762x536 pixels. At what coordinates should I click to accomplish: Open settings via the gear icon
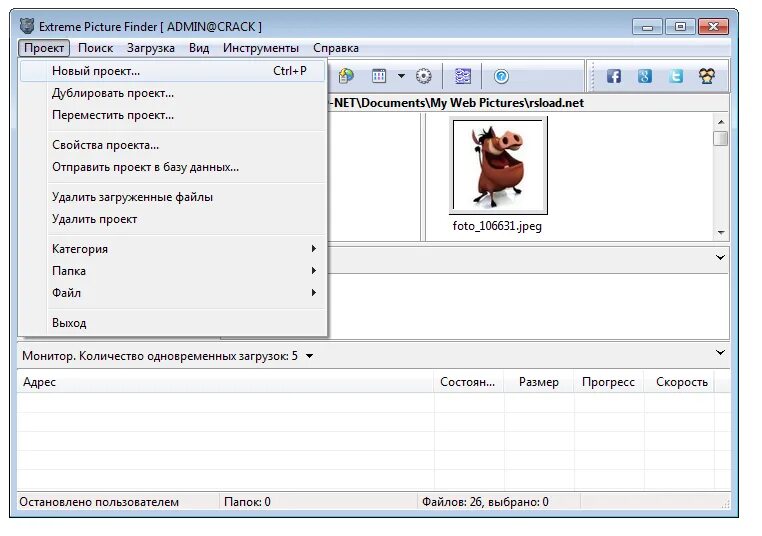point(424,76)
